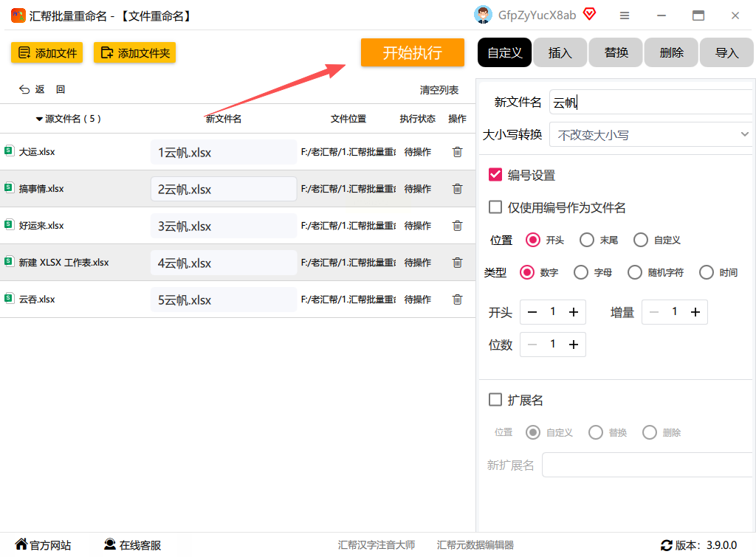The width and height of the screenshot is (756, 557).
Task: Remove 云吞.xlsx using its trash icon
Action: [x=457, y=300]
